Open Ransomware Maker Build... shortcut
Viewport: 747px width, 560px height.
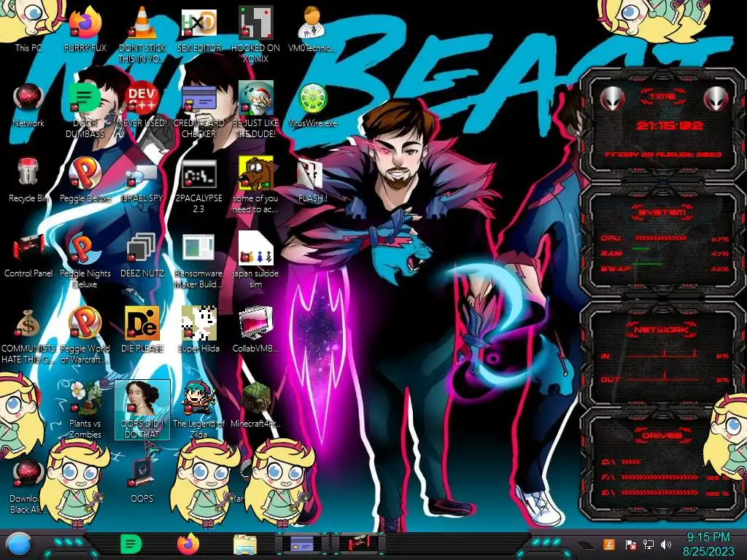[198, 260]
